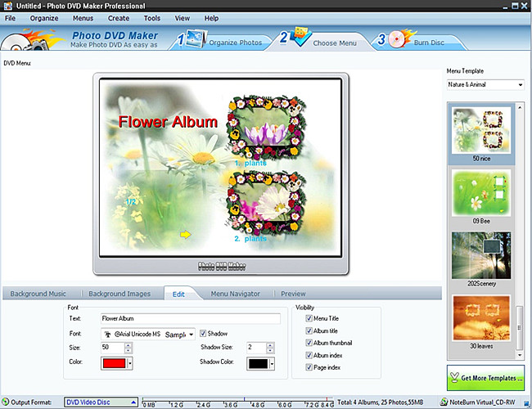Viewport: 532px width, 409px height.
Task: Toggle Album thumbnail visibility checkbox
Action: pos(309,343)
